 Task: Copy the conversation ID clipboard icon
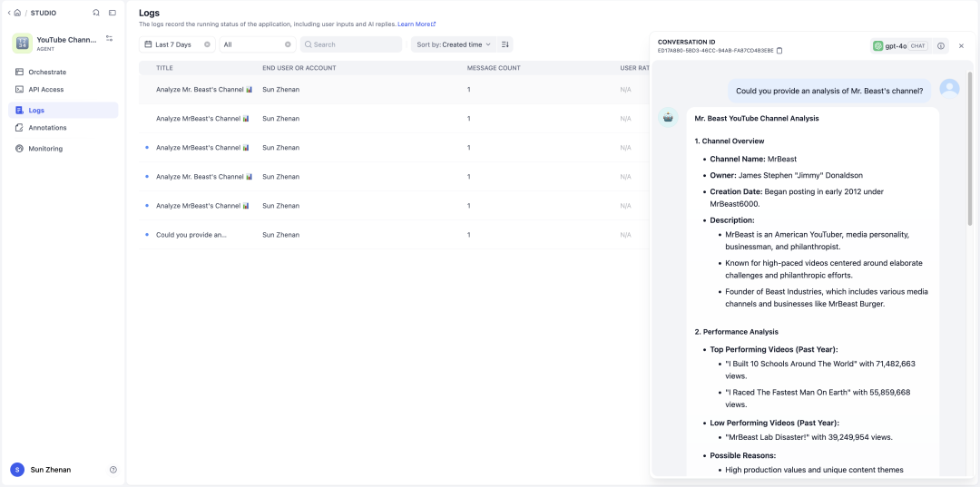(779, 51)
